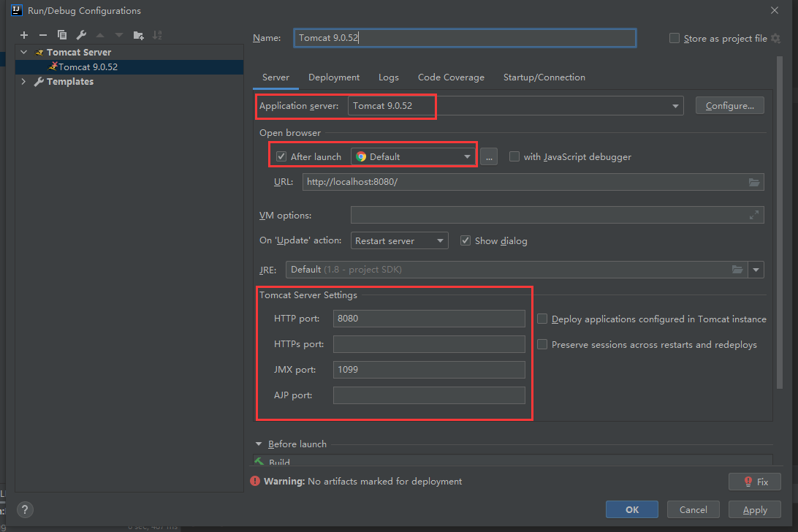Add a new run configuration with plus icon
The width and height of the screenshot is (798, 532).
pos(24,35)
